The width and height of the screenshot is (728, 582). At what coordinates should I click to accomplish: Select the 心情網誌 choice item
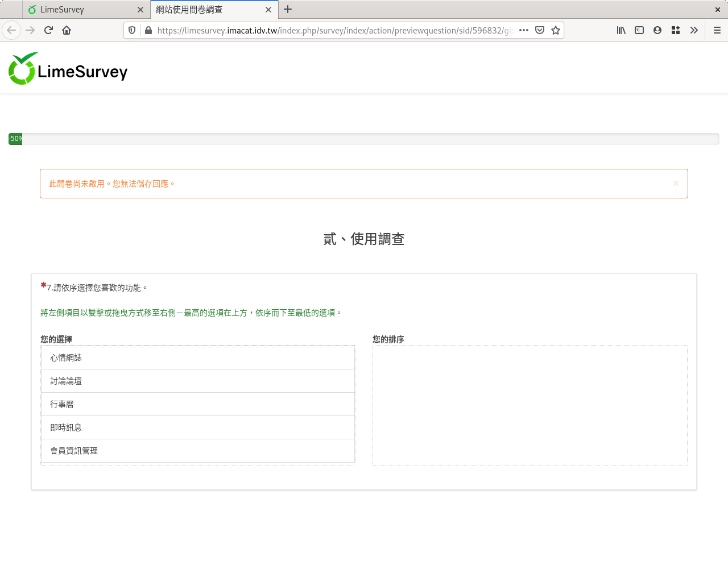tap(198, 357)
